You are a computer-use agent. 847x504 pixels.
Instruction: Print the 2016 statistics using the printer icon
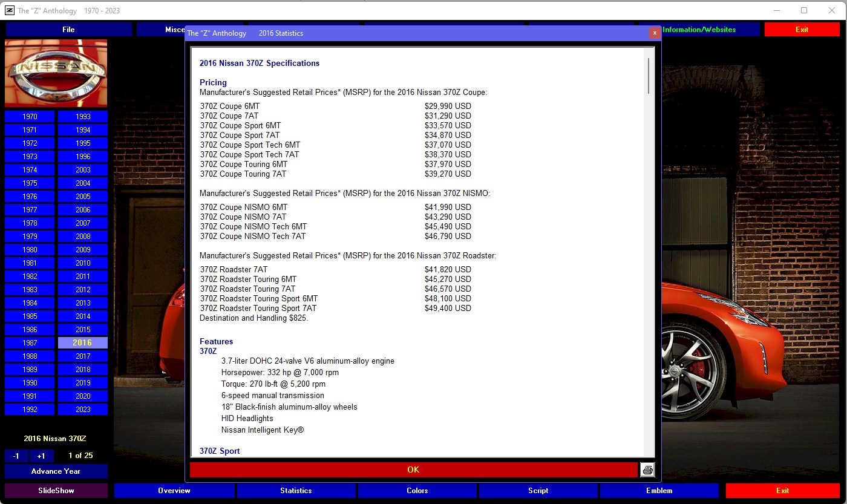647,470
